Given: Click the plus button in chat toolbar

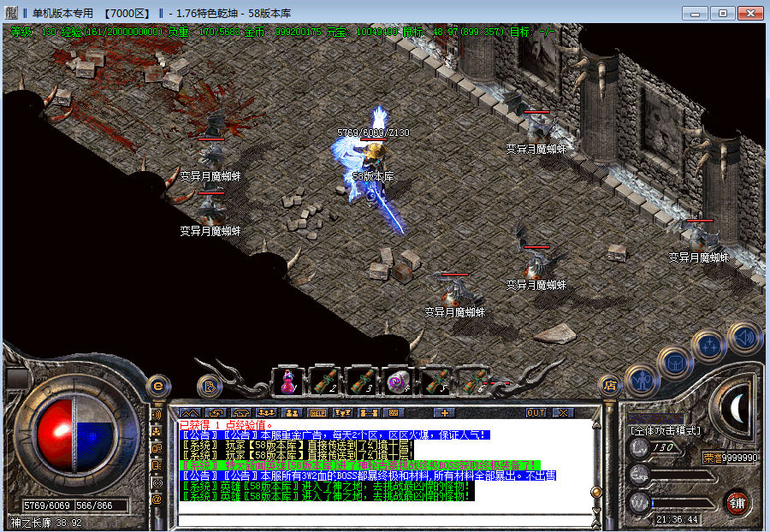Looking at the screenshot, I should click(x=445, y=413).
